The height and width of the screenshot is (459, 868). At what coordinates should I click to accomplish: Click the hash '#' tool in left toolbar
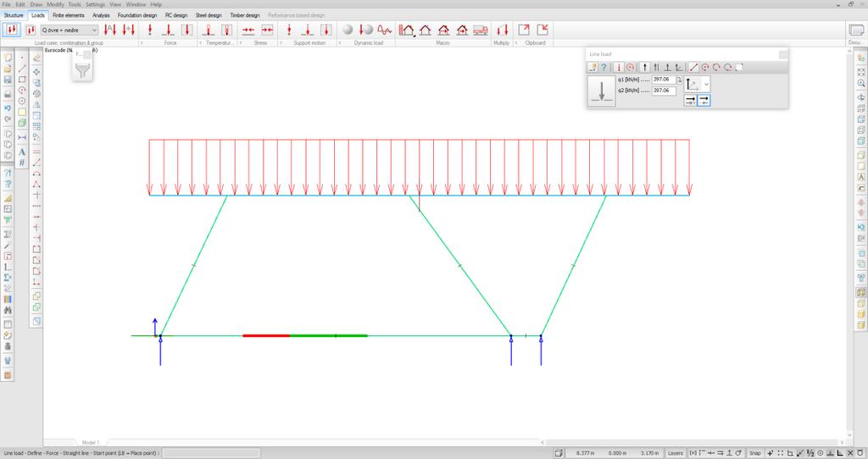(22, 163)
